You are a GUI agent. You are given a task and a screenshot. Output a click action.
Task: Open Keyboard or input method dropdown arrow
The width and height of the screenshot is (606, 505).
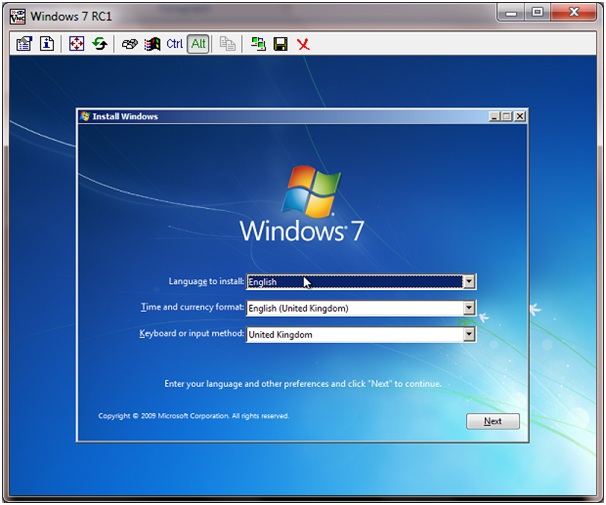tap(469, 334)
